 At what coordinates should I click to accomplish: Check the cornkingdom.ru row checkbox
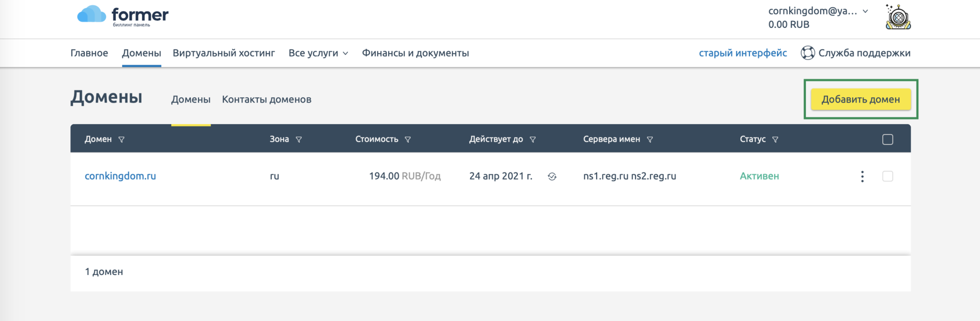[x=888, y=176]
